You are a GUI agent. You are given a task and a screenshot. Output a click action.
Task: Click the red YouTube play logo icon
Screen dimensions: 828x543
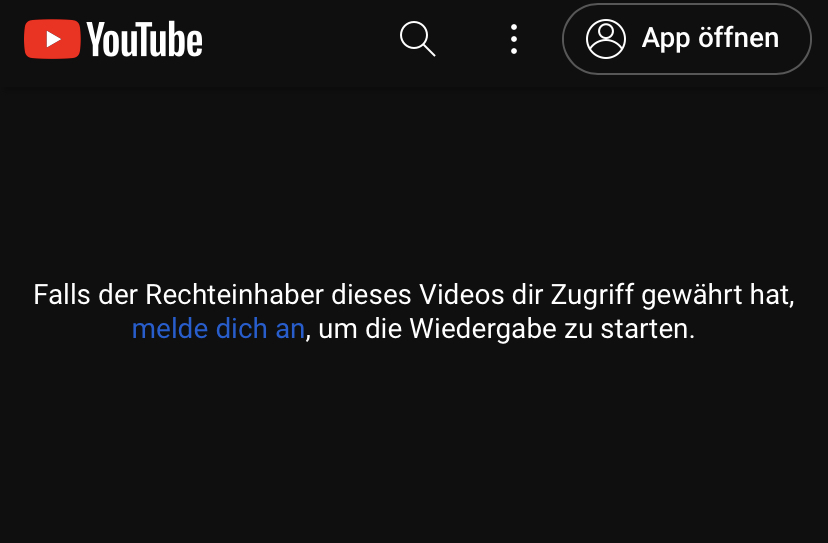[x=52, y=39]
